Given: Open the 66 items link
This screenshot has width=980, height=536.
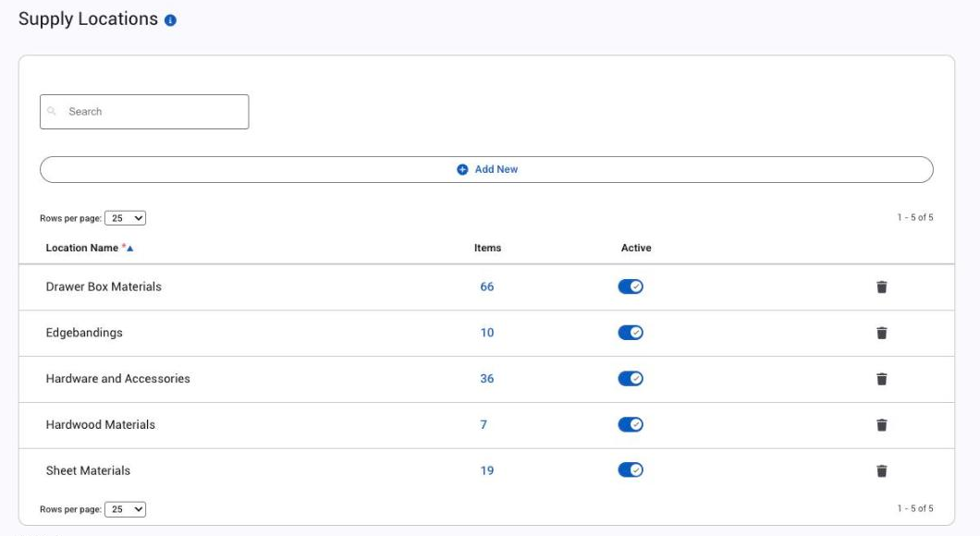Looking at the screenshot, I should 487,286.
